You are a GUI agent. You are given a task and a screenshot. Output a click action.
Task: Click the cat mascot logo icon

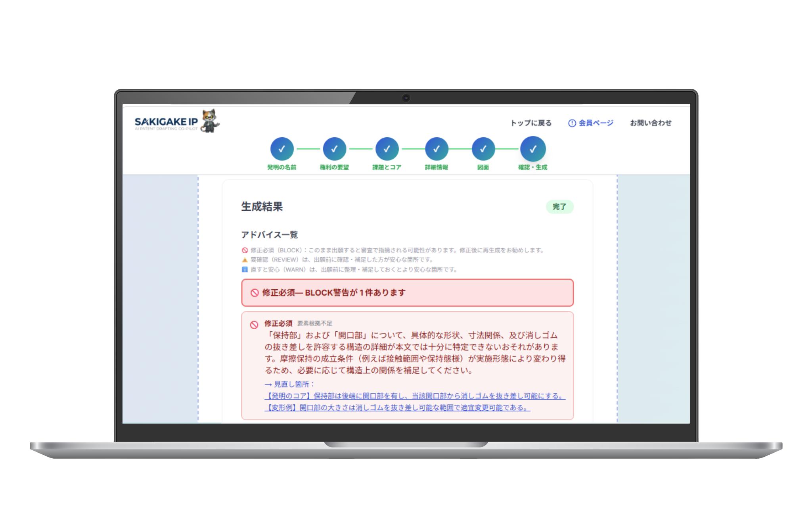click(x=210, y=121)
